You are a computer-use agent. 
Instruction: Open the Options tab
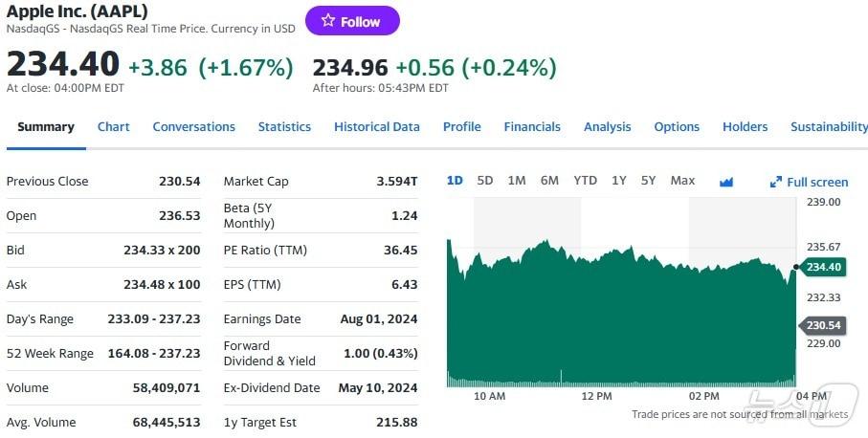tap(677, 127)
